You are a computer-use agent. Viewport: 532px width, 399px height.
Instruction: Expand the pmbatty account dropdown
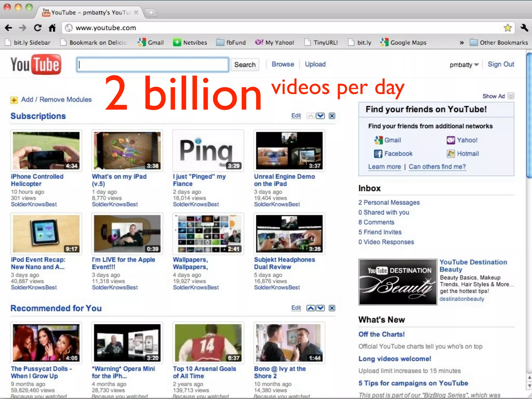[464, 65]
